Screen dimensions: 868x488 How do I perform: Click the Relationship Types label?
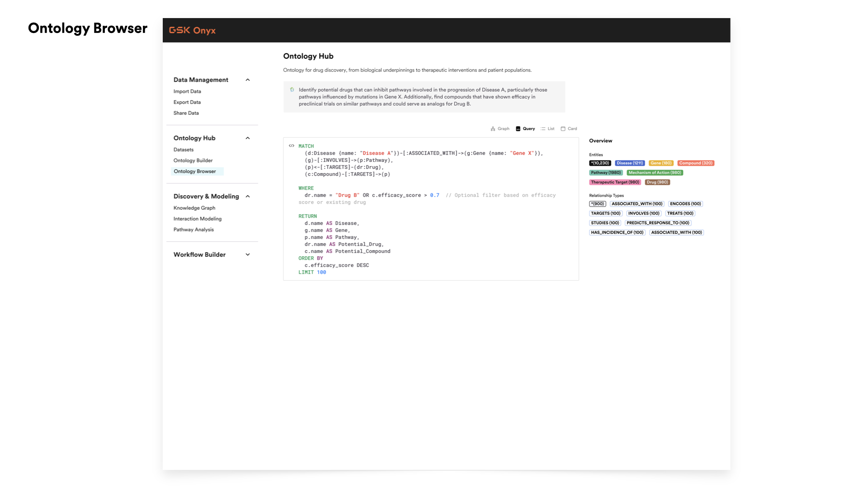606,196
